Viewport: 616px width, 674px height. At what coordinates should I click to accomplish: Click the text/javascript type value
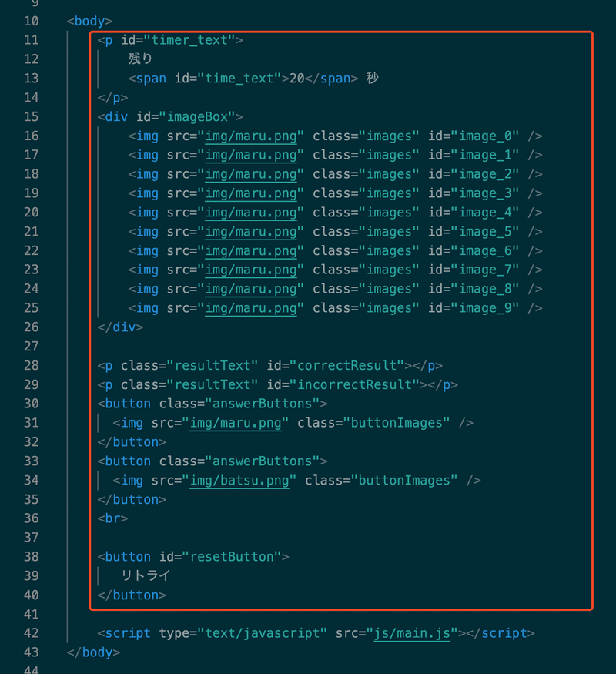pos(262,633)
